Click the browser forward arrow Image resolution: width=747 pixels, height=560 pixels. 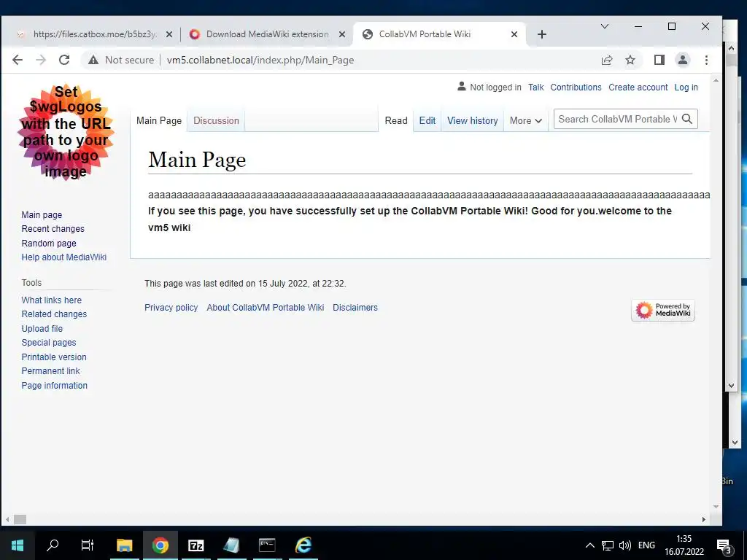coord(41,60)
